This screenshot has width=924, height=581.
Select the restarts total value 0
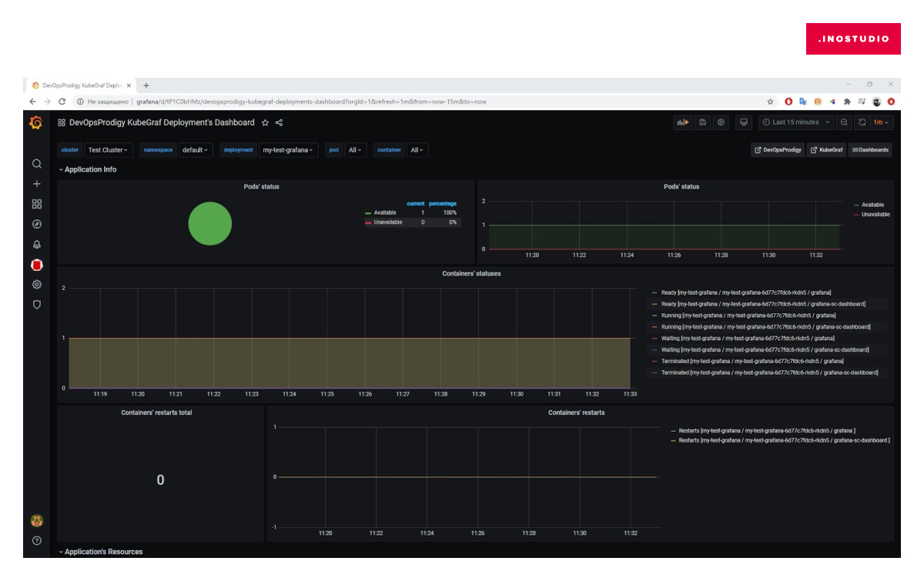tap(160, 480)
